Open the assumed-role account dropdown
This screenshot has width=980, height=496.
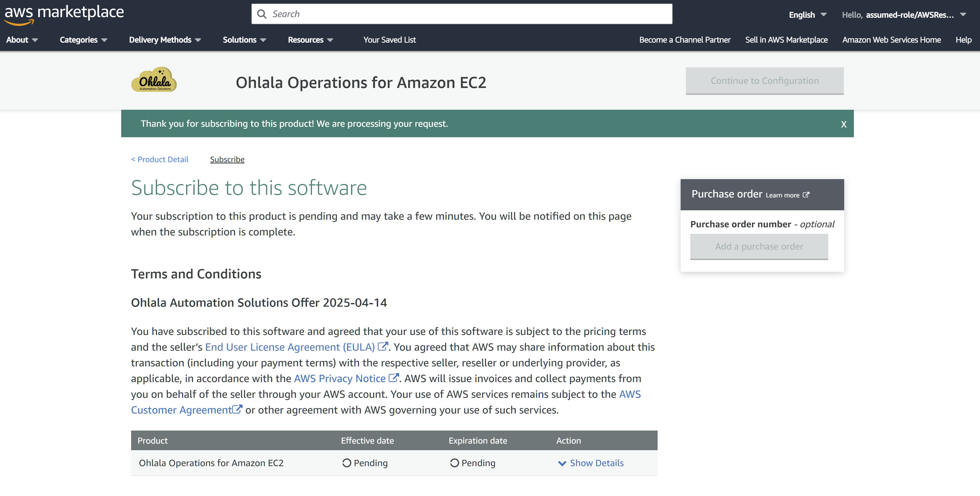(904, 15)
